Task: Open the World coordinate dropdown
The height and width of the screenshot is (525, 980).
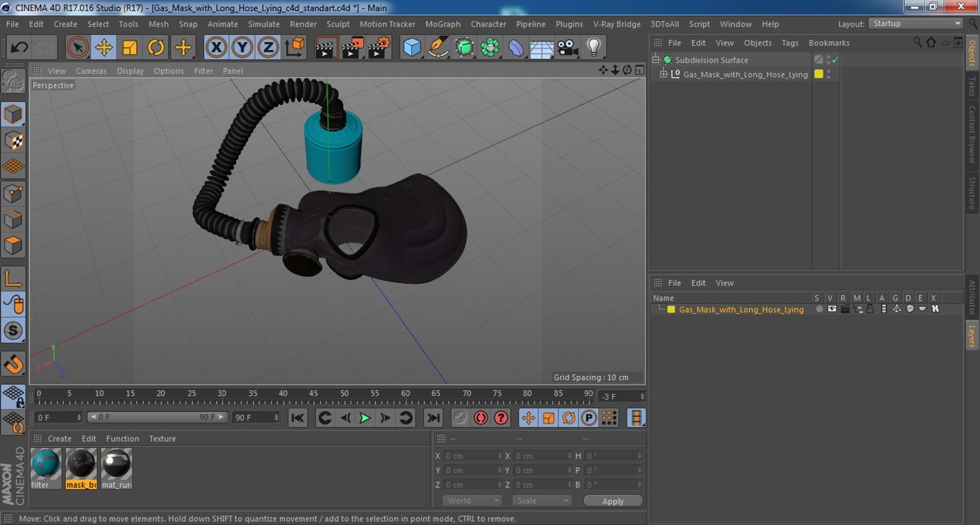Action: (473, 501)
